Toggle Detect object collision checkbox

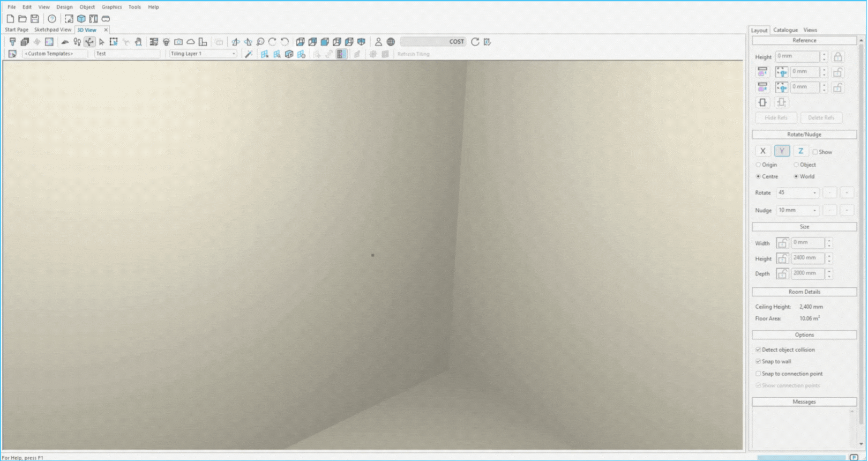pos(758,350)
